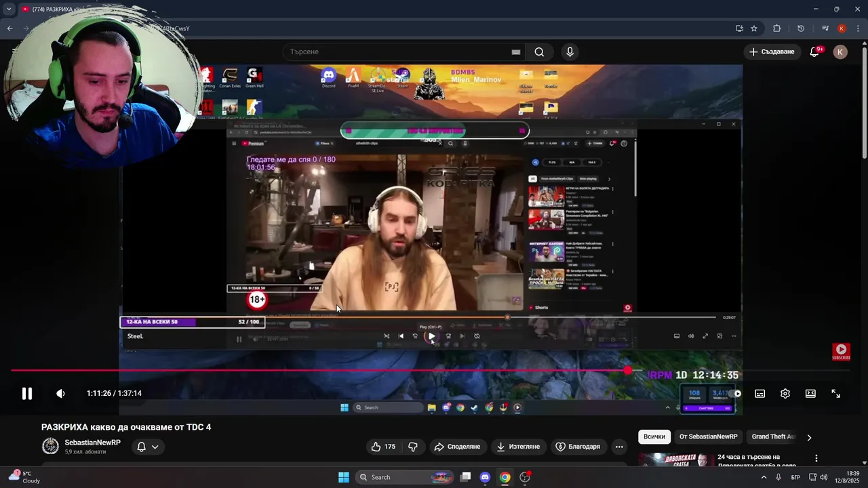Open the on-screen keyboard icon in the search box

(x=516, y=52)
